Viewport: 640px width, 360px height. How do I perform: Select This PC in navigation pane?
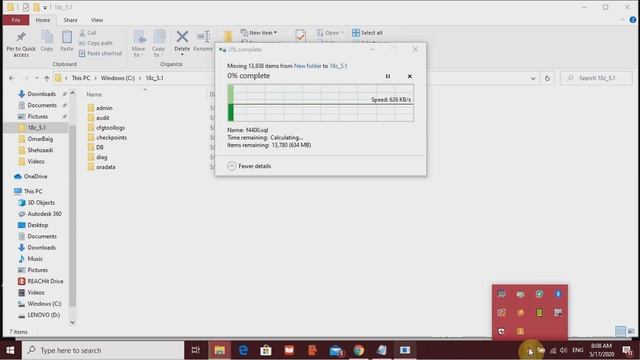[x=28, y=191]
